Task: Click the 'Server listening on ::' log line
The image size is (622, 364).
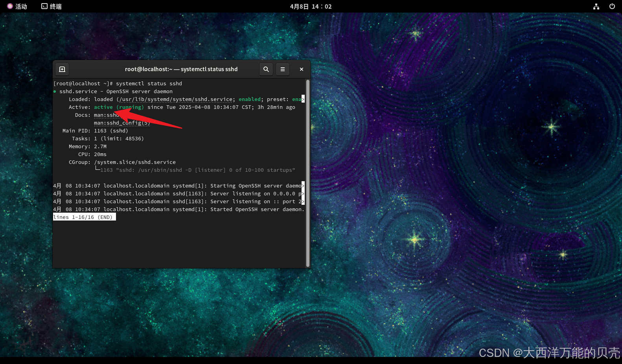Action: coord(179,202)
